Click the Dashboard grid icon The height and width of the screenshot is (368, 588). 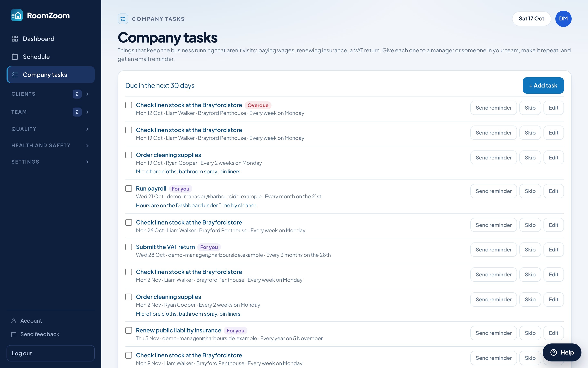click(15, 39)
